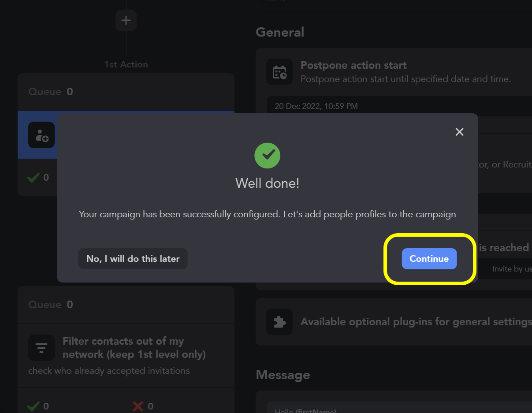Click the "check who already accepted invitations" description

pos(109,371)
